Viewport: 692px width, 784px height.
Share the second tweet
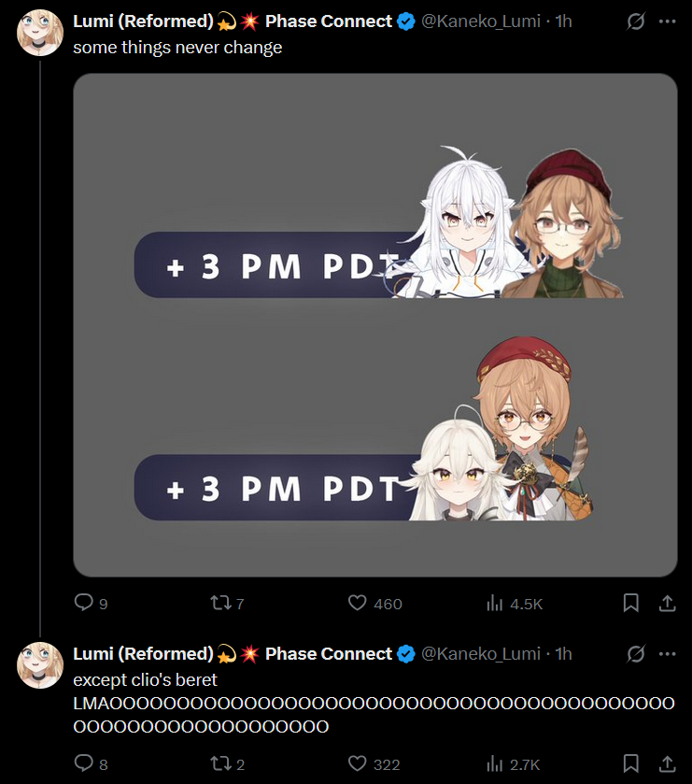[x=667, y=763]
